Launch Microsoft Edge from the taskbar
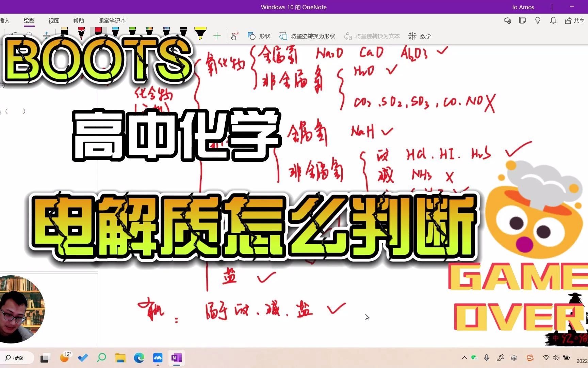The image size is (588, 368). (x=139, y=358)
